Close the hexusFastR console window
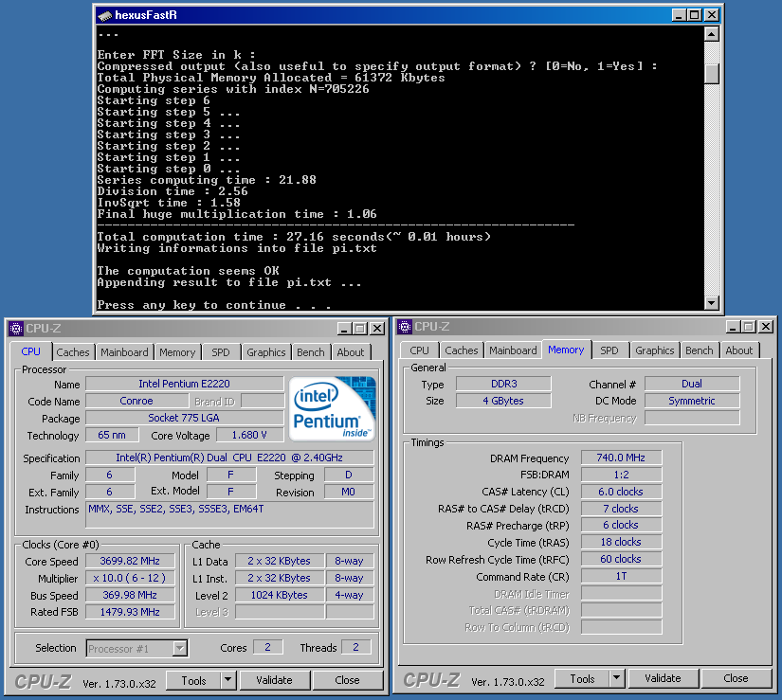The height and width of the screenshot is (700, 782). (x=712, y=15)
